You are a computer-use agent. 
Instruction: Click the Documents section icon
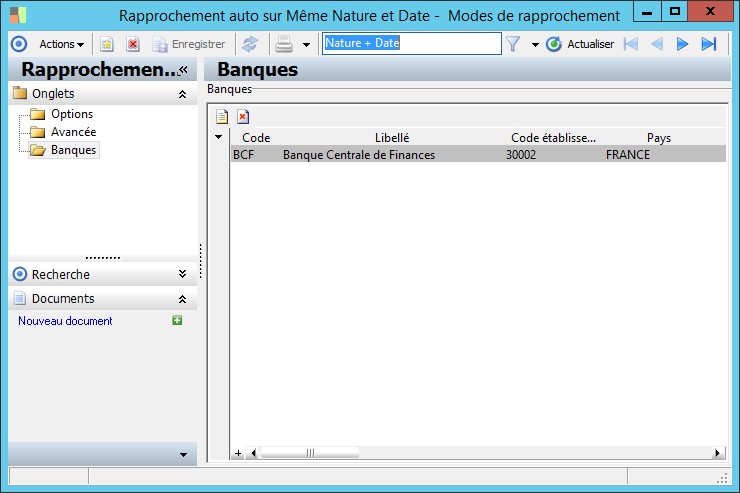tap(20, 298)
